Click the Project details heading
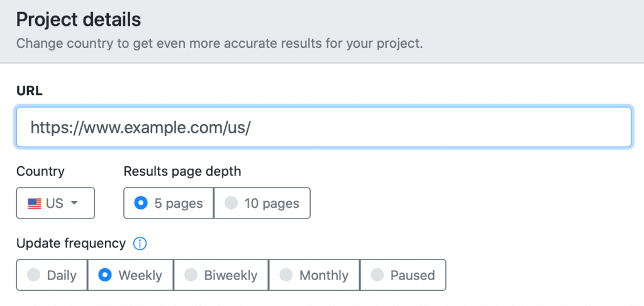Viewport: 644px width, 306px height. pyautogui.click(x=79, y=20)
